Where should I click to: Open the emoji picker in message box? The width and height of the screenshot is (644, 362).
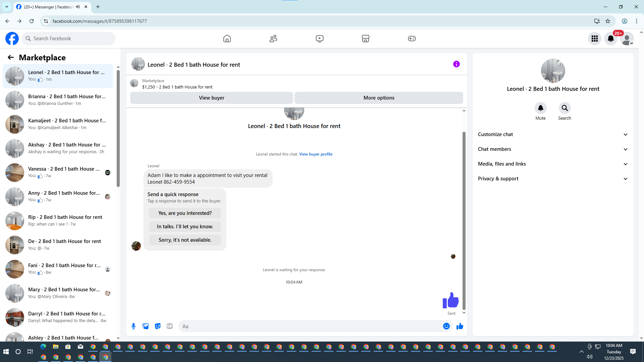[x=446, y=326]
